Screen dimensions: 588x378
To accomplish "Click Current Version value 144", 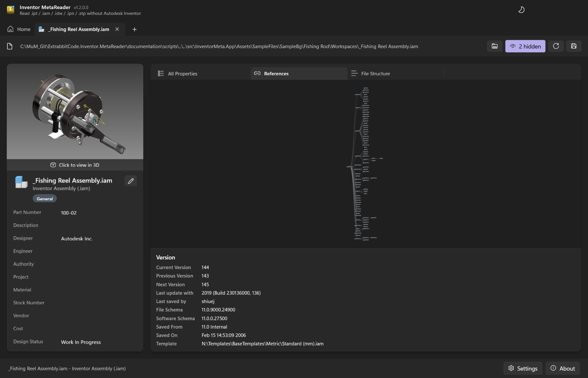I will 205,268.
